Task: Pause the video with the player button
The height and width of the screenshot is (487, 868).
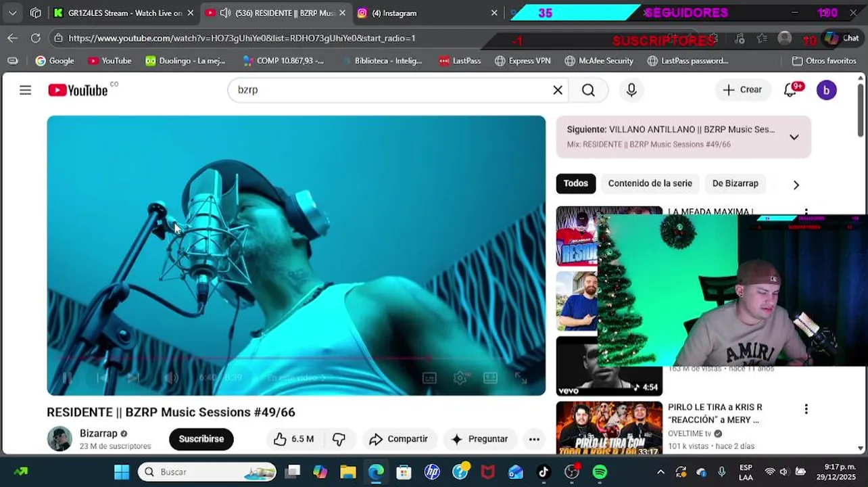Action: point(67,378)
